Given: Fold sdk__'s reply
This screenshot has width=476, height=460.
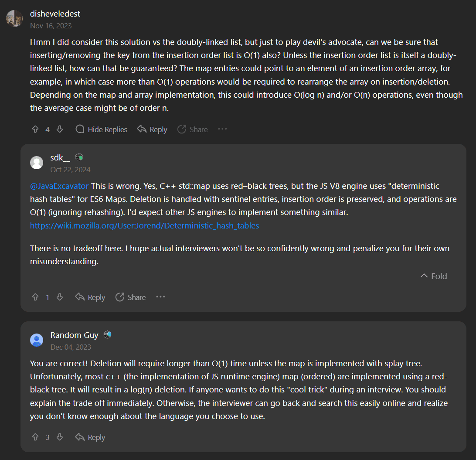Looking at the screenshot, I should [434, 276].
